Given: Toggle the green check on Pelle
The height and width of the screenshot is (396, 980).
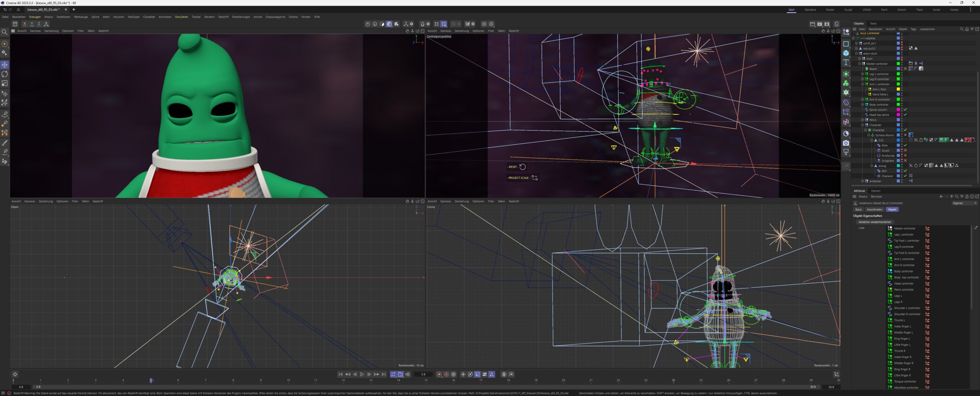Looking at the screenshot, I should pyautogui.click(x=905, y=145).
